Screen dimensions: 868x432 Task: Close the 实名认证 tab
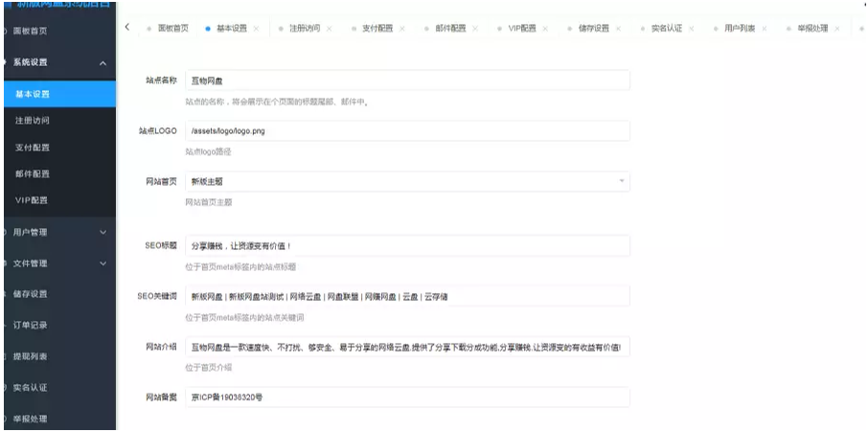692,29
